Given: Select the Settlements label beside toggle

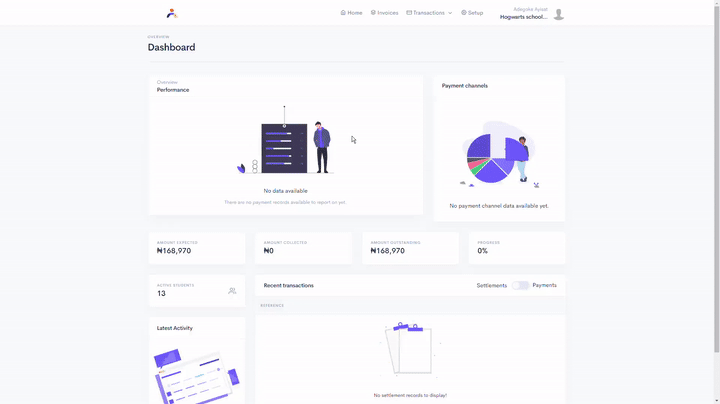Looking at the screenshot, I should point(491,285).
